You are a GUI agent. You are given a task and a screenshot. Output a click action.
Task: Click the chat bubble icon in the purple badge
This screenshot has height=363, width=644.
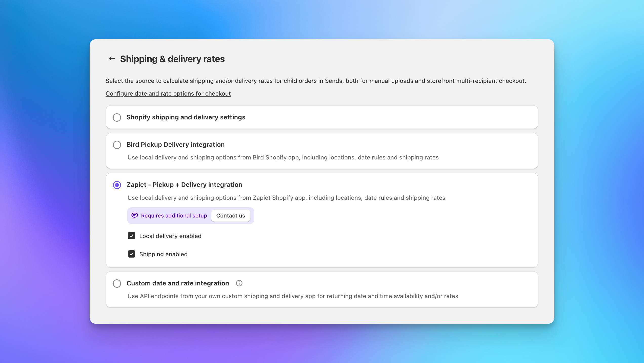pos(134,215)
